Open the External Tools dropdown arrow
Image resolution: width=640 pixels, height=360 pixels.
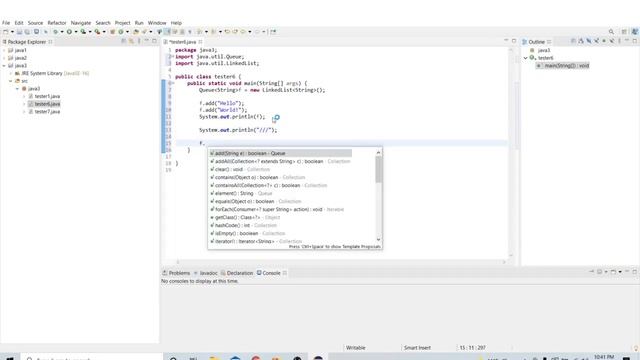(104, 32)
